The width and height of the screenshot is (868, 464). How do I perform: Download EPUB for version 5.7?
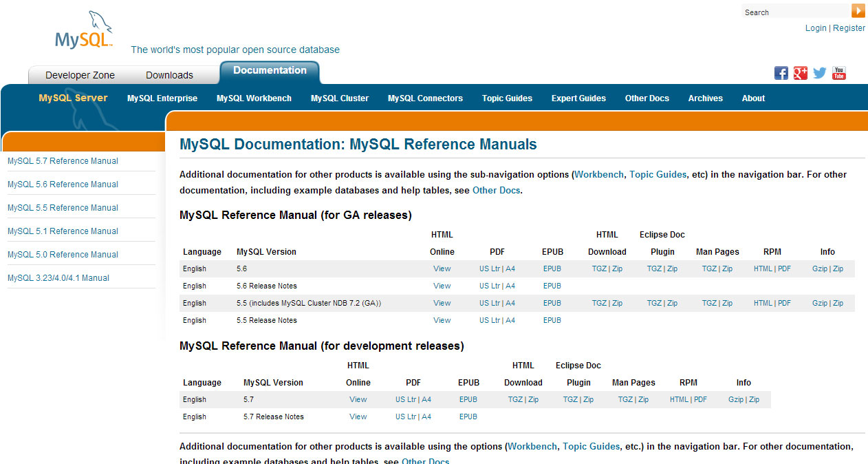pos(468,399)
